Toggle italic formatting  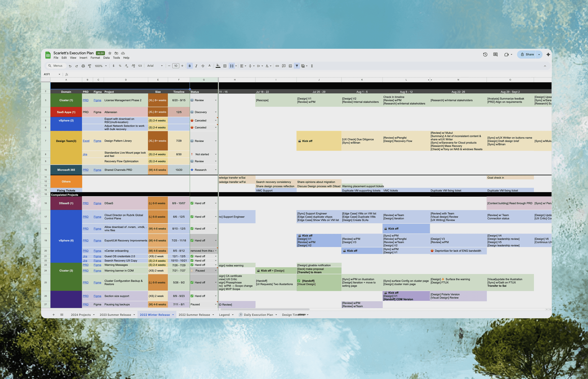(x=196, y=66)
